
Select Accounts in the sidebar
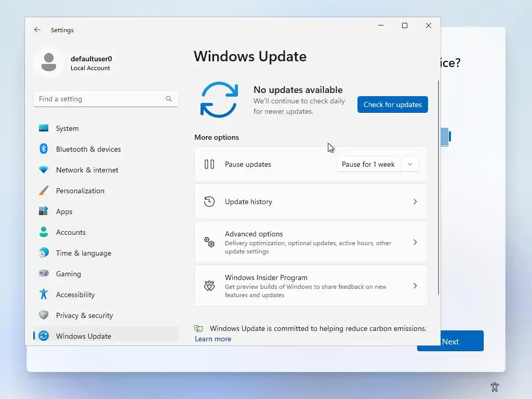coord(106,232)
